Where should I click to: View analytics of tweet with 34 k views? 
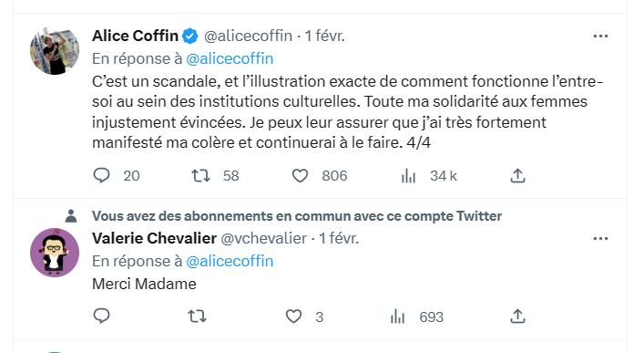pyautogui.click(x=409, y=176)
